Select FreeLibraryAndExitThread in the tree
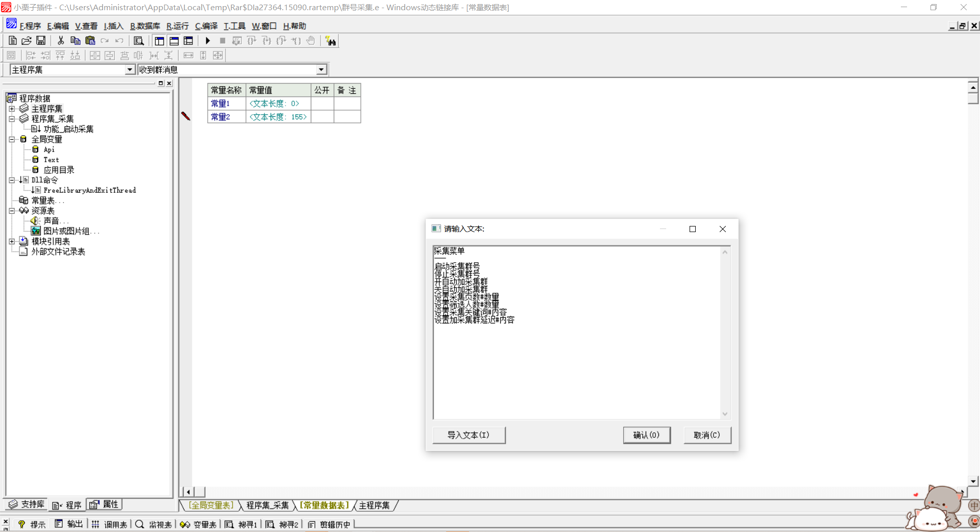Screen dimensions: 980x532 click(x=89, y=190)
